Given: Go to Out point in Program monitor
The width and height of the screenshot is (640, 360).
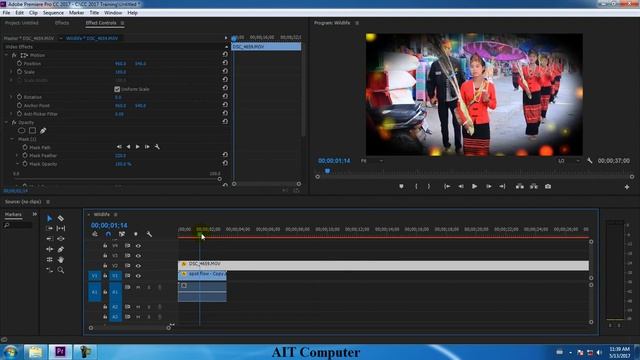Looking at the screenshot, I should point(502,187).
